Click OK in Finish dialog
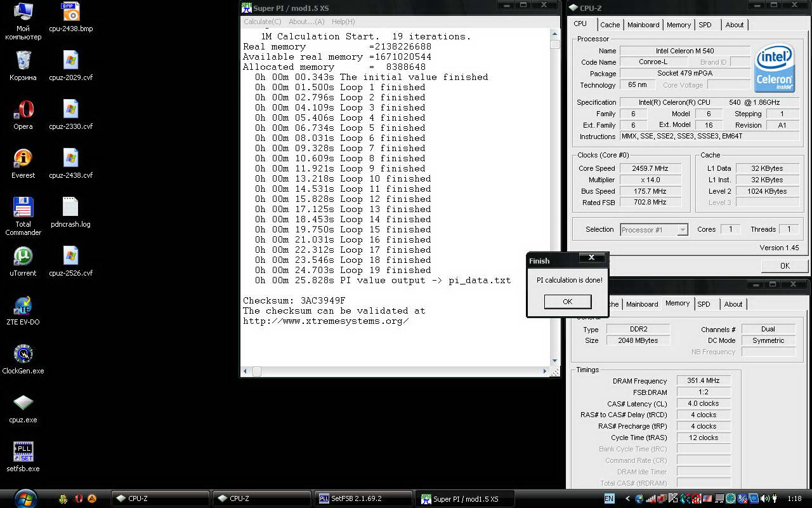This screenshot has height=508, width=812. click(568, 302)
